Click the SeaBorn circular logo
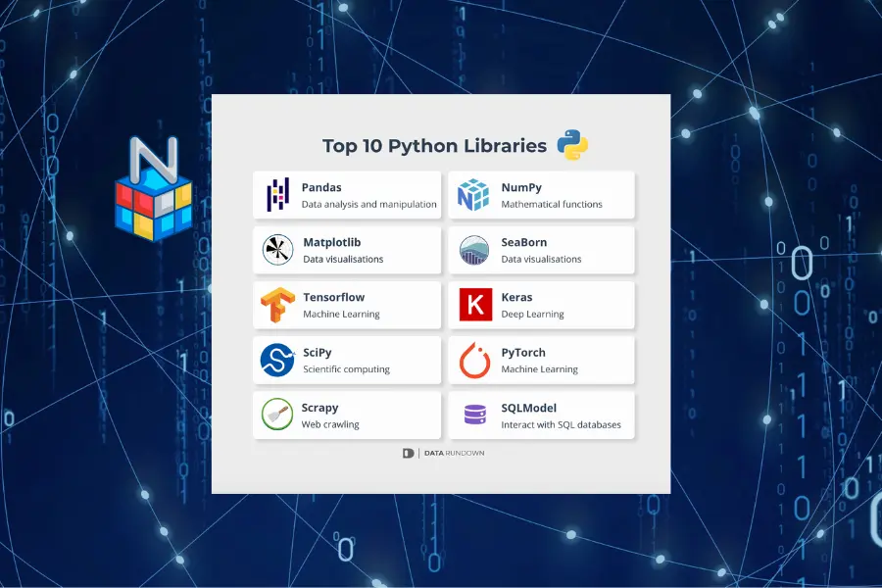 pos(474,250)
